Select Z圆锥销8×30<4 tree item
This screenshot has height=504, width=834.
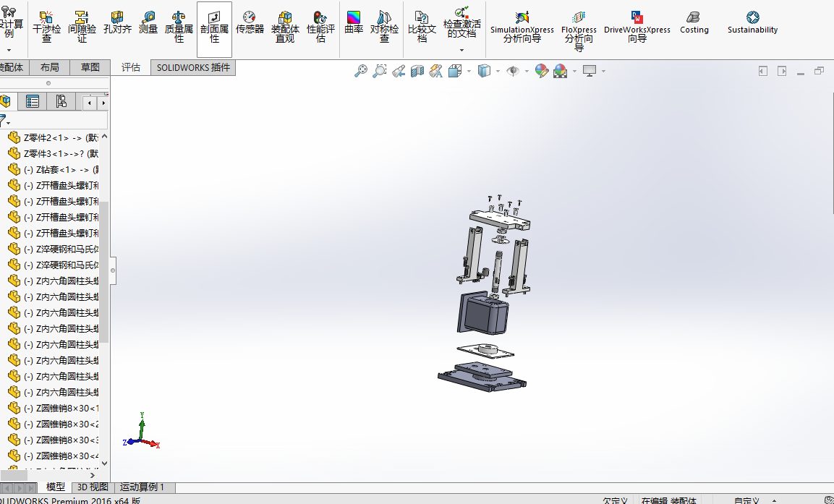point(54,456)
